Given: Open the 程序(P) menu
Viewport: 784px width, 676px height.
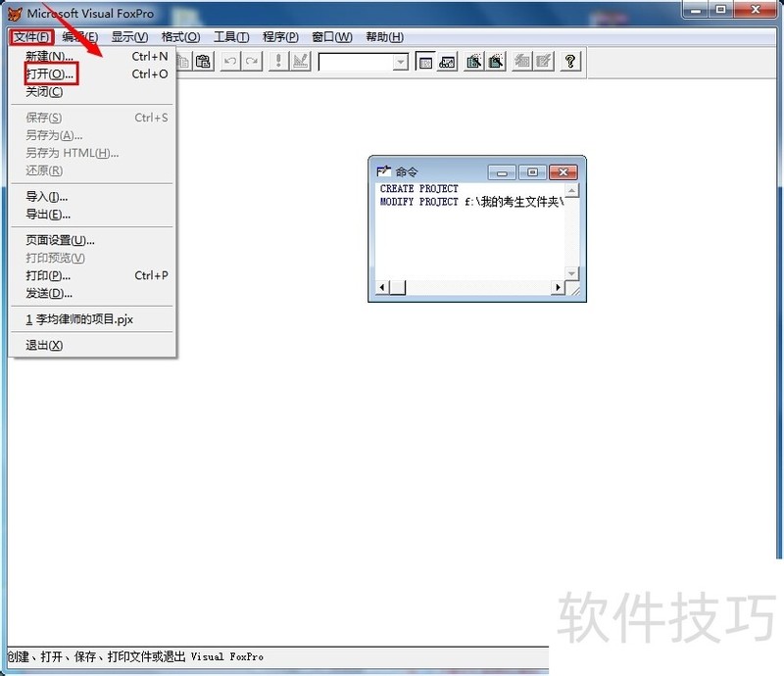Looking at the screenshot, I should tap(280, 37).
